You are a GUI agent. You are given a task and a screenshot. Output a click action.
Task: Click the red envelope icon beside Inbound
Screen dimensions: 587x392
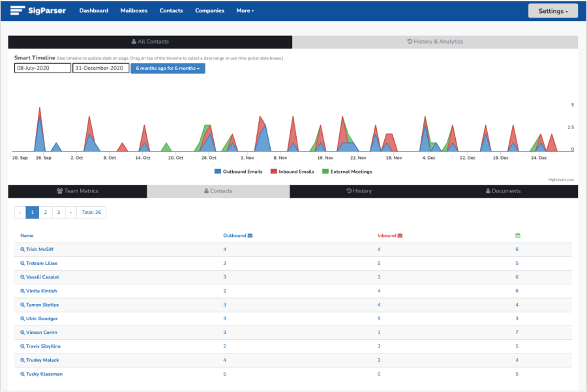click(x=400, y=235)
